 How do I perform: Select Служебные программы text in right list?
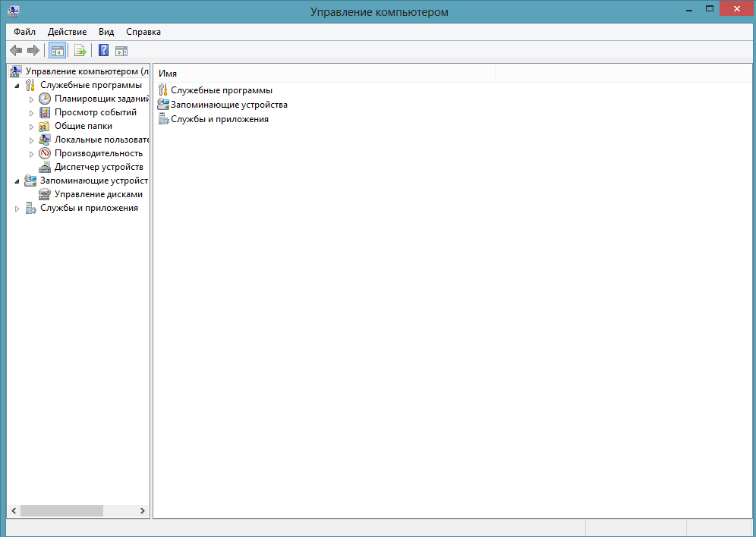point(222,90)
